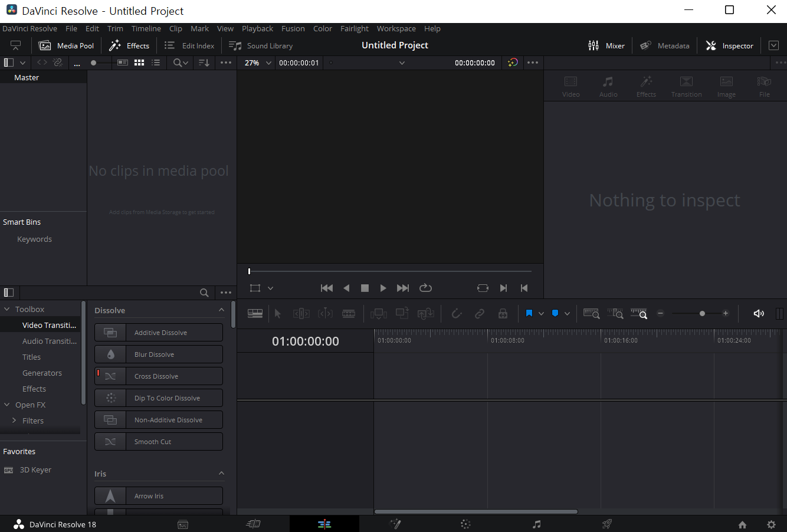Screen dimensions: 787x532
Task: Switch media pool to metadata view
Action: 123,63
